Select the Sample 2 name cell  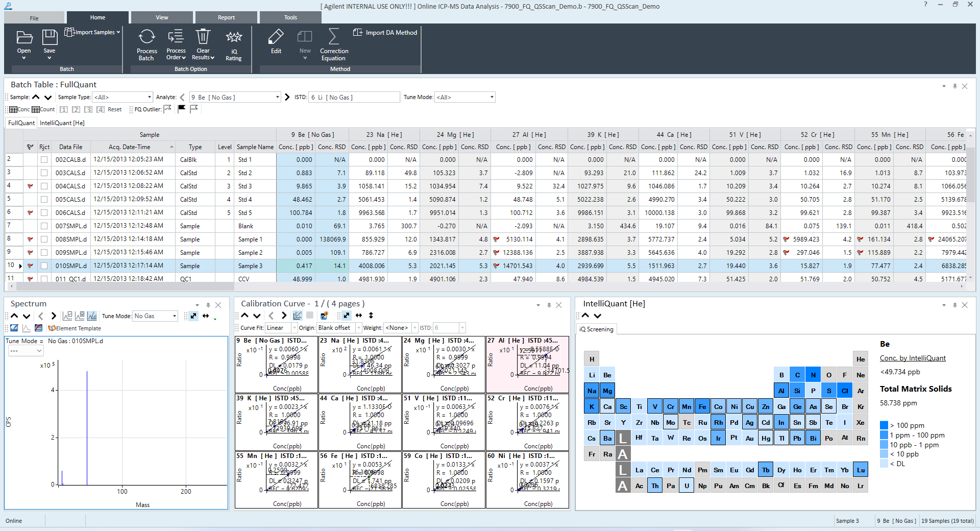255,253
